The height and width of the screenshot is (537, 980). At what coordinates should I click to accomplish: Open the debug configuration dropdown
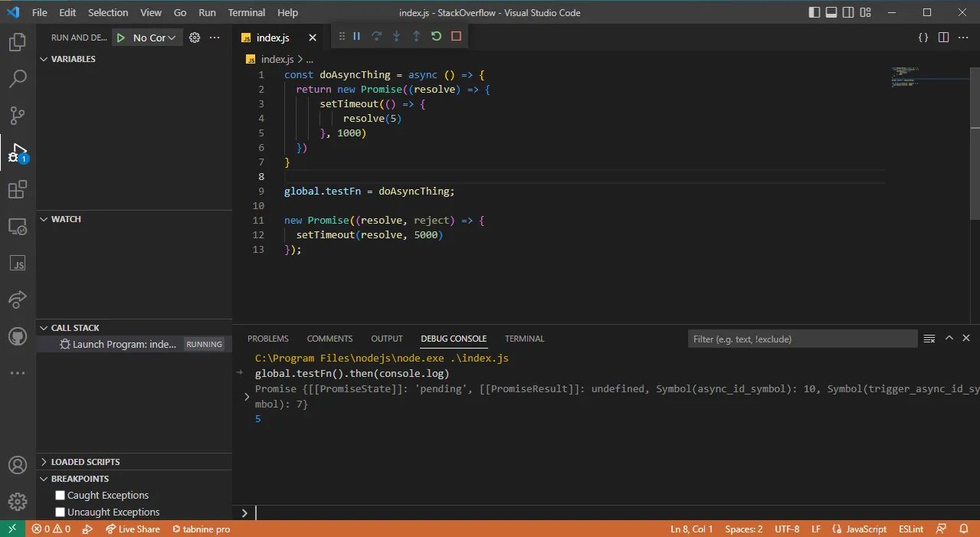[x=154, y=38]
